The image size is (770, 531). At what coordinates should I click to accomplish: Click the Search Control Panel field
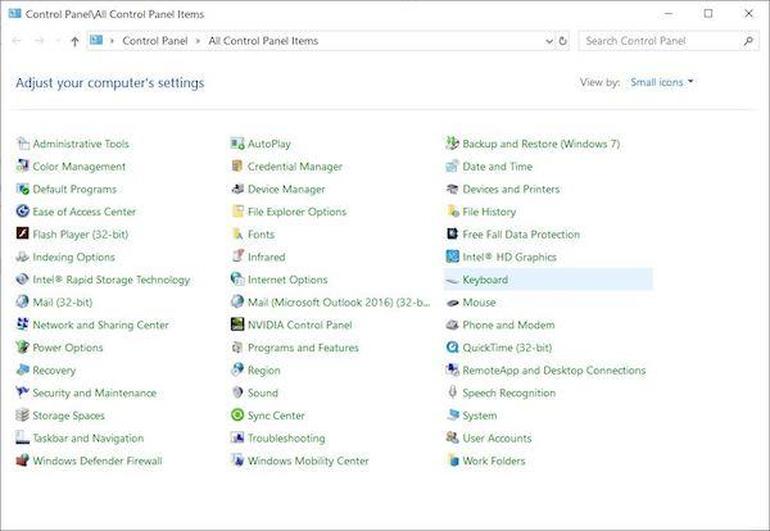pyautogui.click(x=668, y=41)
